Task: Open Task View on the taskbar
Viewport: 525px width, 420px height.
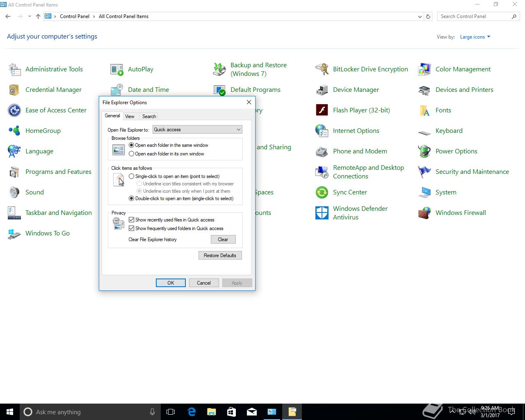Action: tap(171, 412)
